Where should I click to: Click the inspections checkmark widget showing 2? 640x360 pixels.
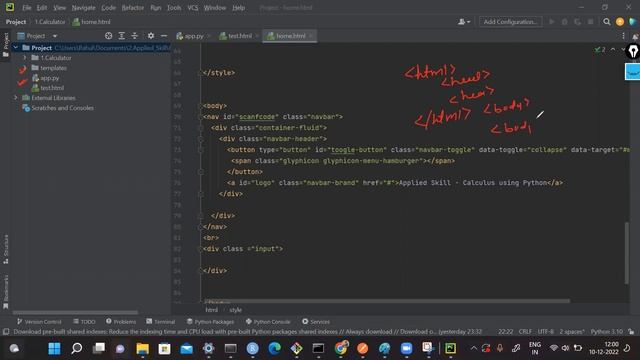pos(600,49)
